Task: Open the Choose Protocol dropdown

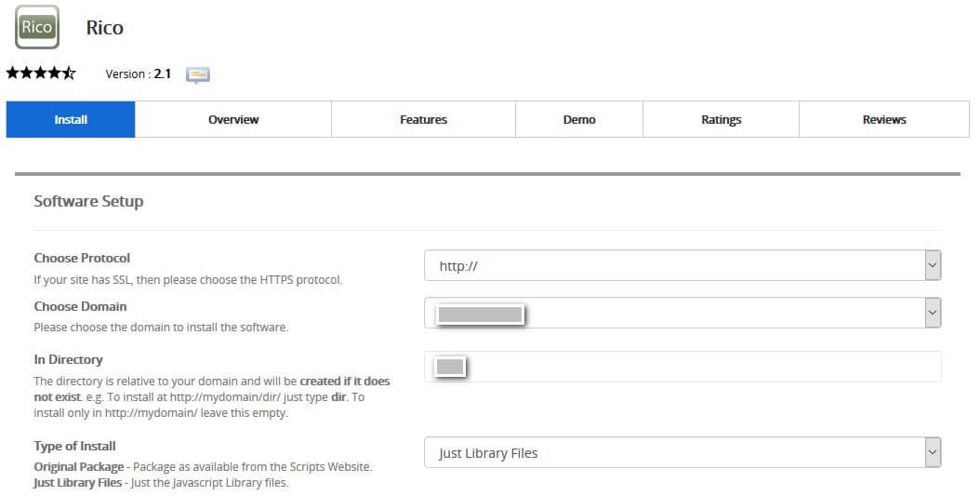Action: 682,266
